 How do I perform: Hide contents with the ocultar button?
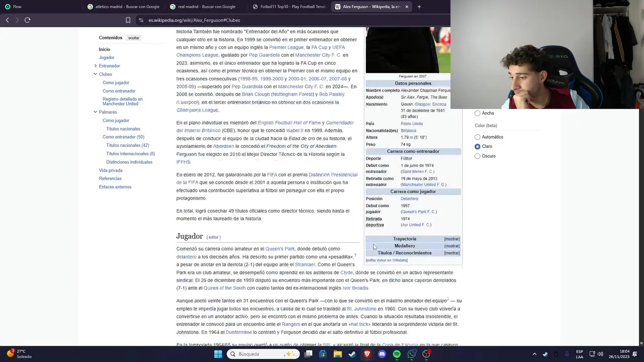[133, 38]
